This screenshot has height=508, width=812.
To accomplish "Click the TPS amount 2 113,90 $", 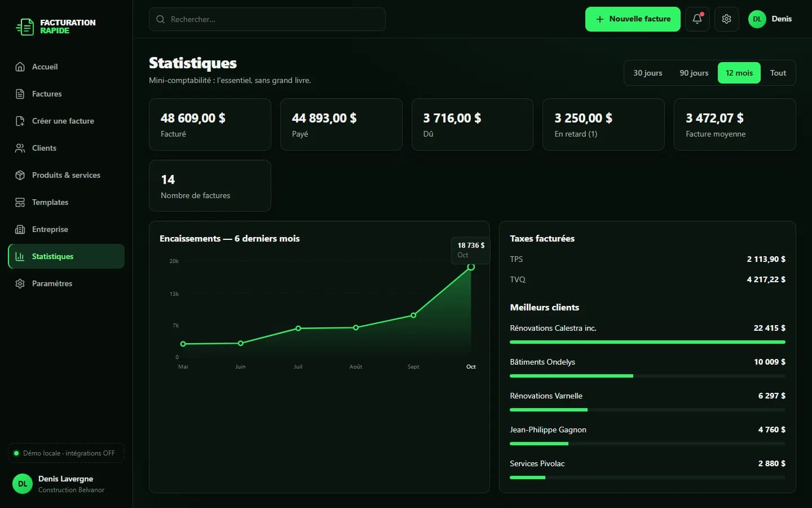I will (x=766, y=259).
